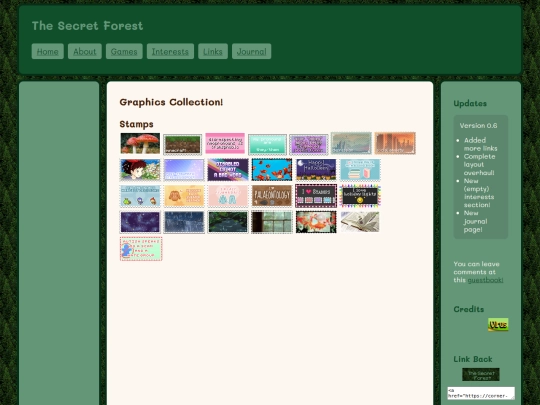Click the Virus credits badge
Image resolution: width=540 pixels, height=405 pixels.
pyautogui.click(x=498, y=325)
